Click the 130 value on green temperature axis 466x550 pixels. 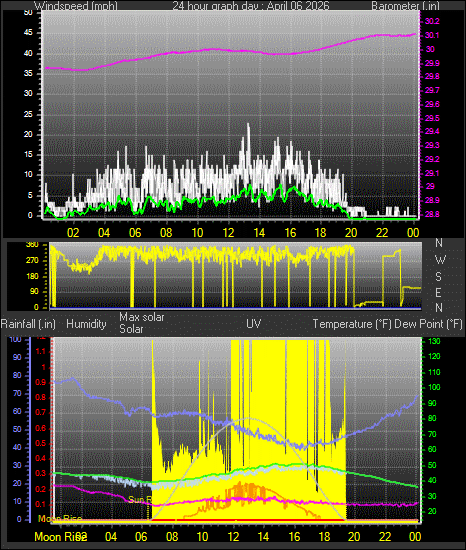(x=434, y=341)
